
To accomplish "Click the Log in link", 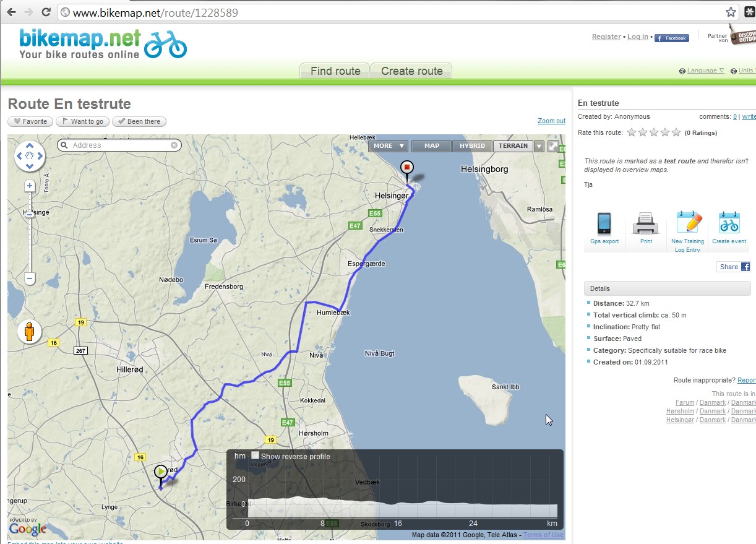I will tap(638, 37).
